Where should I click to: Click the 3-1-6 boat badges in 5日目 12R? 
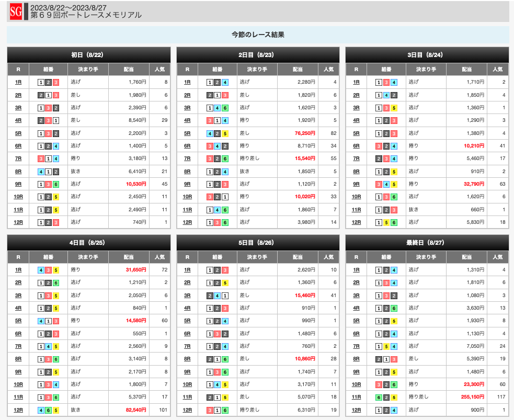coord(217,410)
